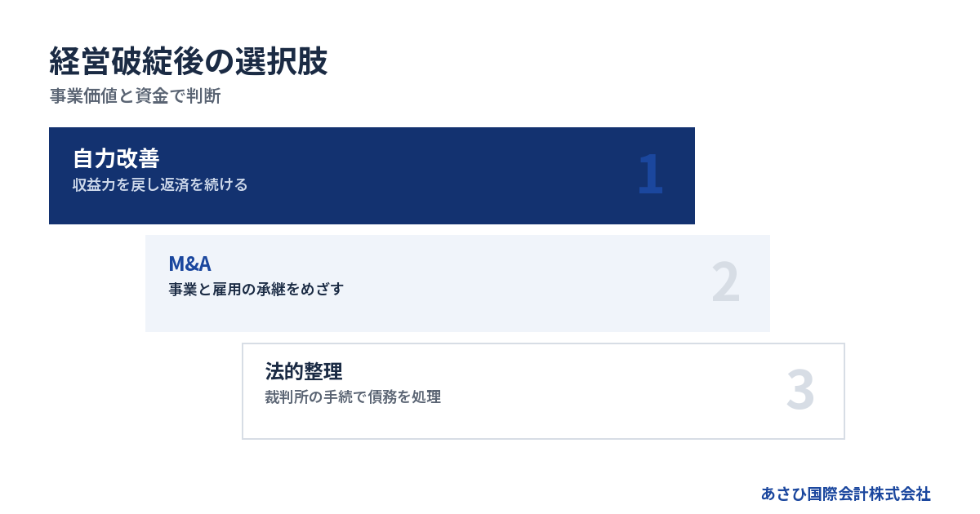Click the title 経営破綻後の選択肢
The image size is (980, 514).
(189, 62)
